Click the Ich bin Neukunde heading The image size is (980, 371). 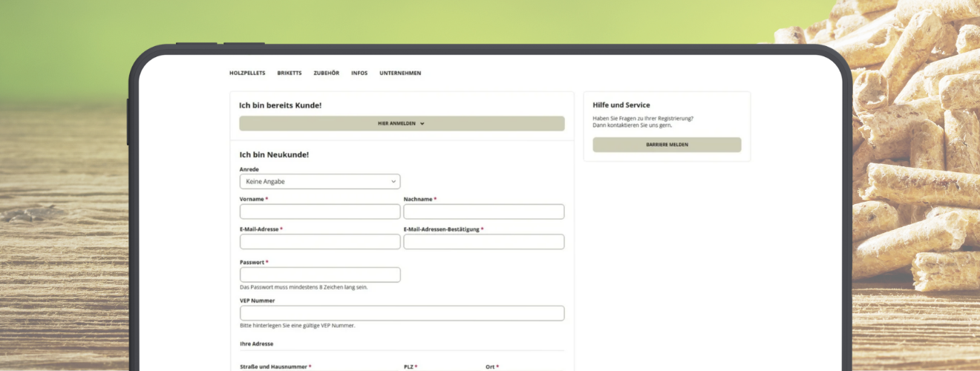(x=274, y=155)
